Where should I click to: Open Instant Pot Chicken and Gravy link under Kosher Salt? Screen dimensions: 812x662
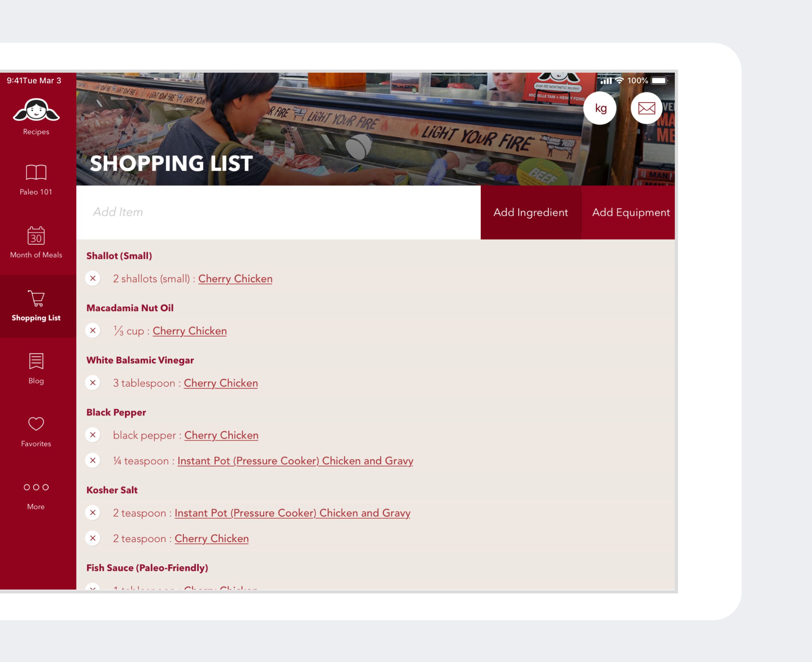292,513
